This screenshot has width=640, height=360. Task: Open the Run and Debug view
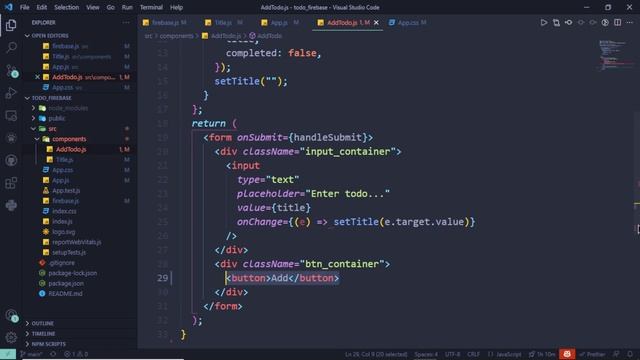[11, 93]
